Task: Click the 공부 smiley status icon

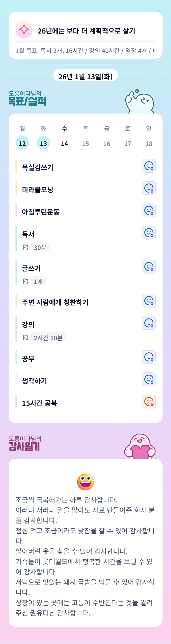Action: (x=149, y=357)
